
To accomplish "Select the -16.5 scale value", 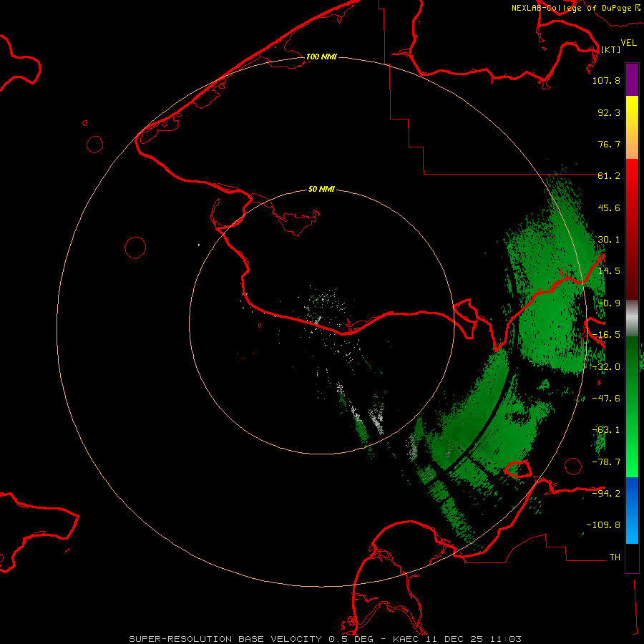I will (x=606, y=335).
